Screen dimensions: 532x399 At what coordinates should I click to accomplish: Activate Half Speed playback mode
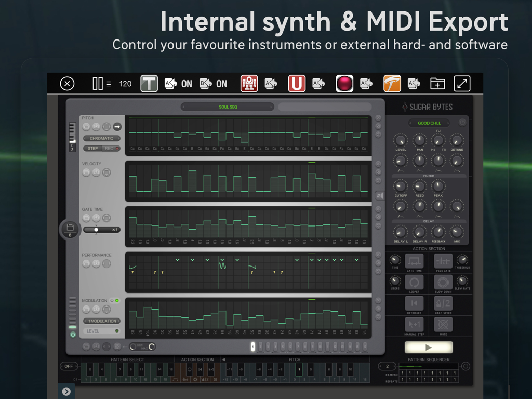pyautogui.click(x=443, y=303)
